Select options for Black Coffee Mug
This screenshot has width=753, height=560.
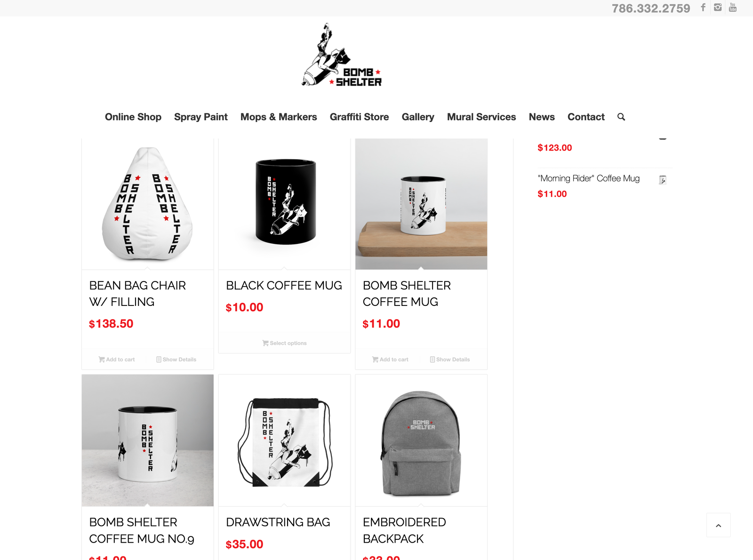(284, 343)
